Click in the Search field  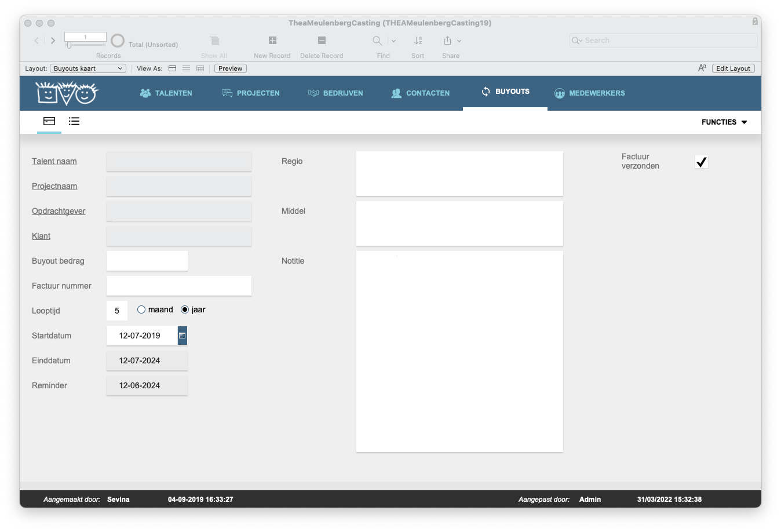[663, 41]
